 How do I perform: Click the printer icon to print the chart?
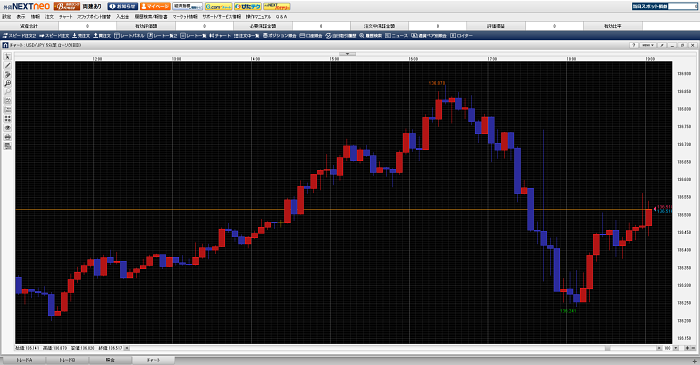(8, 137)
